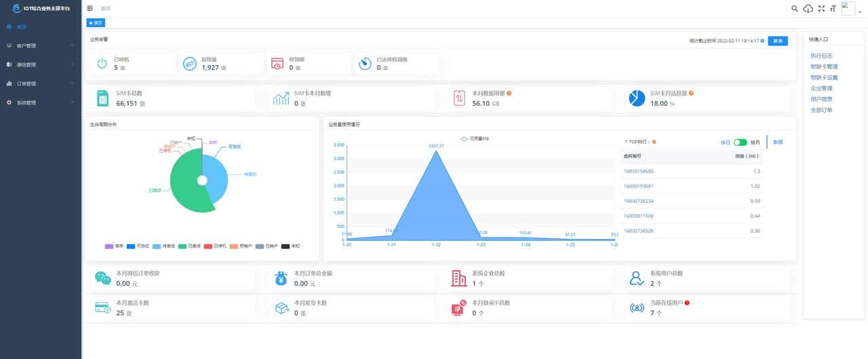Viewport: 868px width, 359px height.
Task: Open the search magnifier in the header
Action: (795, 8)
